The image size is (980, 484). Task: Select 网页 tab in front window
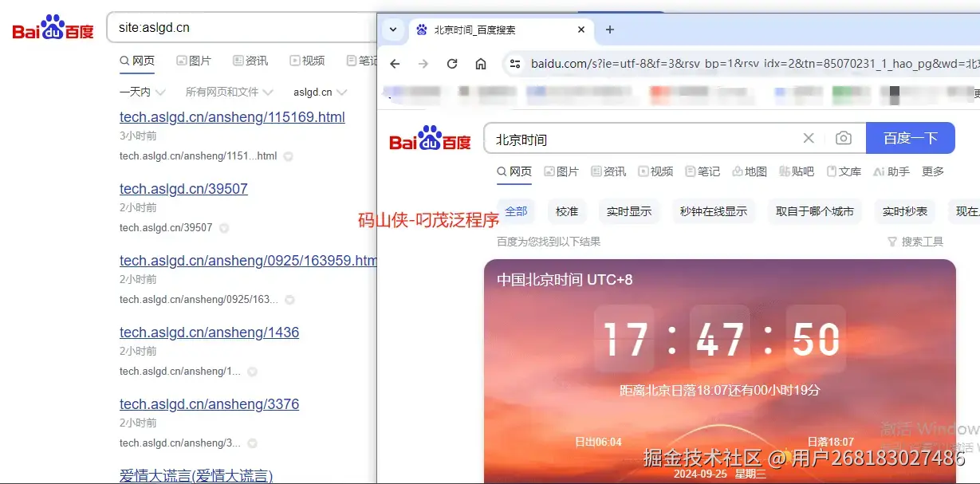click(x=514, y=171)
